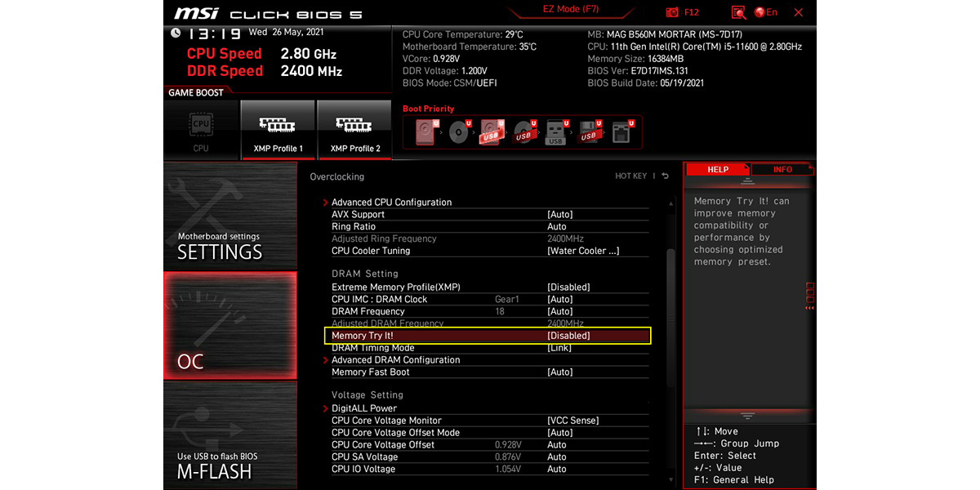Select the USB hard disk boot device
This screenshot has width=980, height=490.
click(492, 131)
